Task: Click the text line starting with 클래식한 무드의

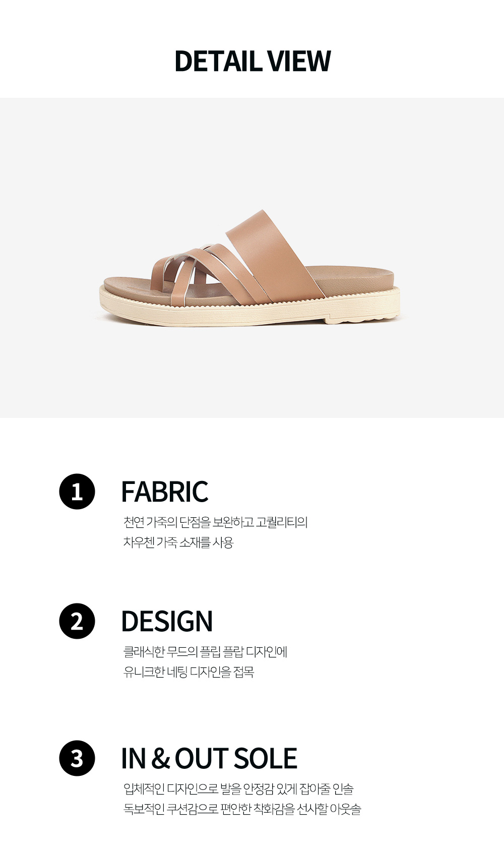Action: point(206,652)
